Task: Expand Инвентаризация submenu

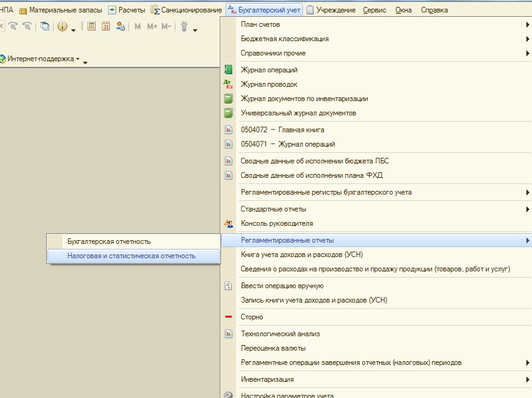Action: [267, 379]
